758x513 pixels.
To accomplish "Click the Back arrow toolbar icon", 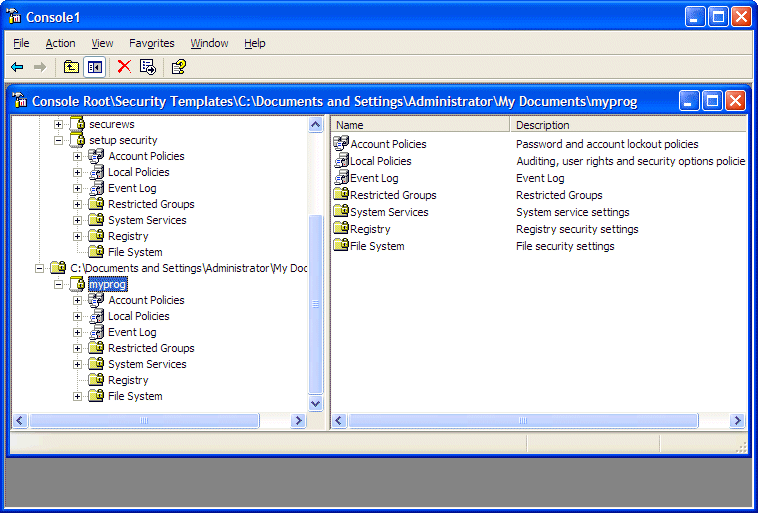I will (x=17, y=67).
